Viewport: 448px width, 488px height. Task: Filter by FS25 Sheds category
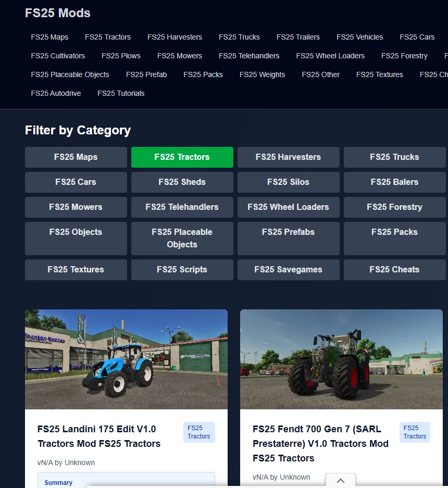coord(182,182)
